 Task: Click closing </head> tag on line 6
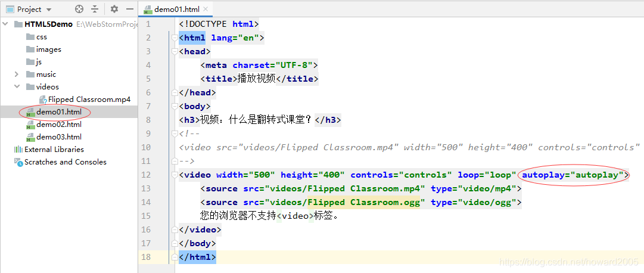click(197, 92)
